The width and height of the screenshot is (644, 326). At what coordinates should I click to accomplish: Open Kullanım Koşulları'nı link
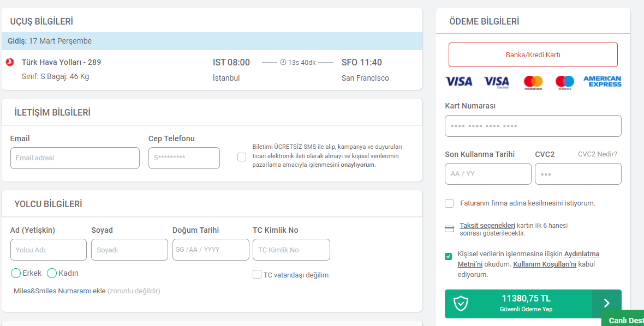pos(545,264)
